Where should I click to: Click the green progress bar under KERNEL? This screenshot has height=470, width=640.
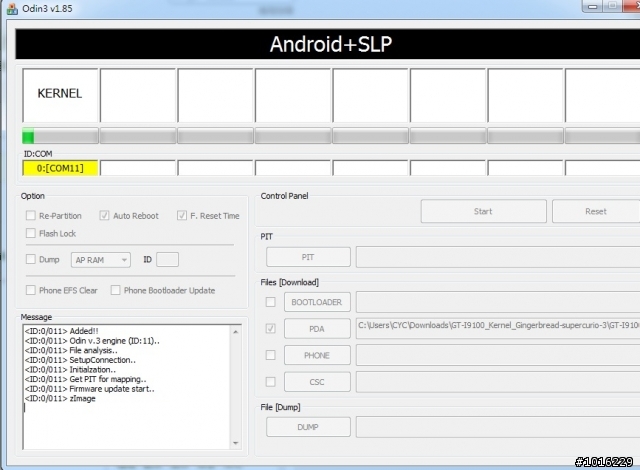click(x=60, y=136)
